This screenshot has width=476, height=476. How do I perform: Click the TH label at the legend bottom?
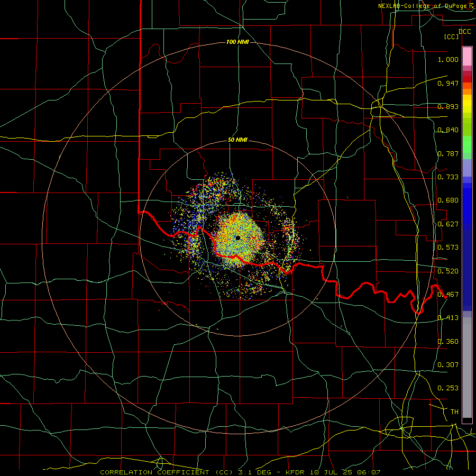pyautogui.click(x=454, y=412)
